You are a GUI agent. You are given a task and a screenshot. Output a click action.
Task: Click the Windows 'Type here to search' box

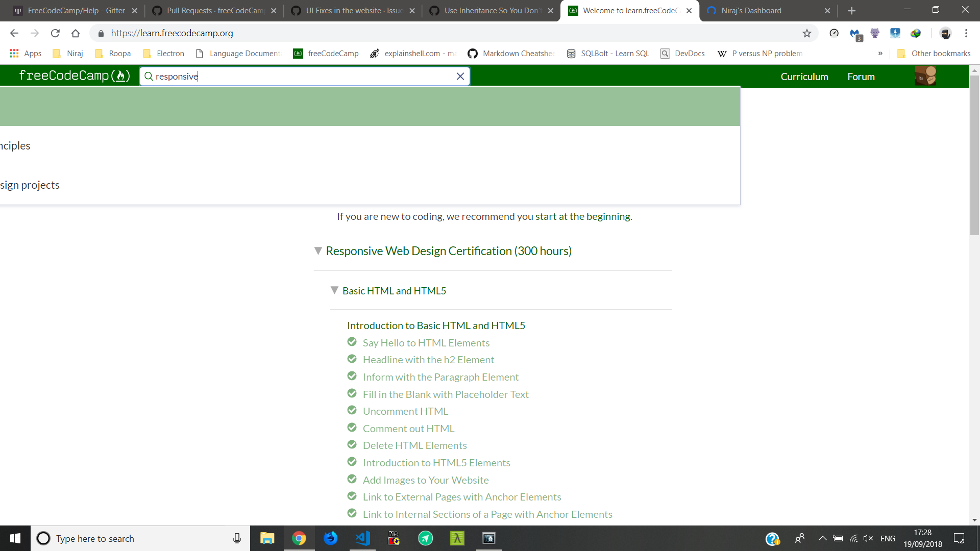140,538
